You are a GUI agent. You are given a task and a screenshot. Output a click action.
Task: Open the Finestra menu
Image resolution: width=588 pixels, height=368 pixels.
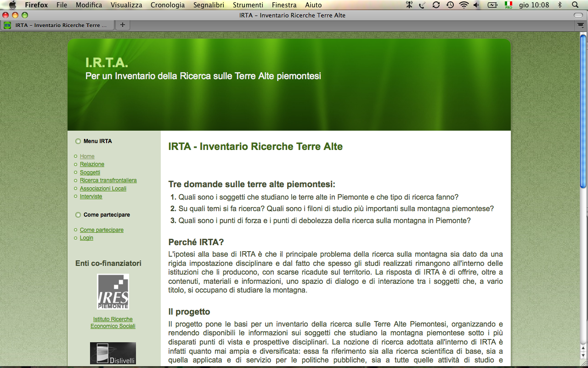[284, 5]
